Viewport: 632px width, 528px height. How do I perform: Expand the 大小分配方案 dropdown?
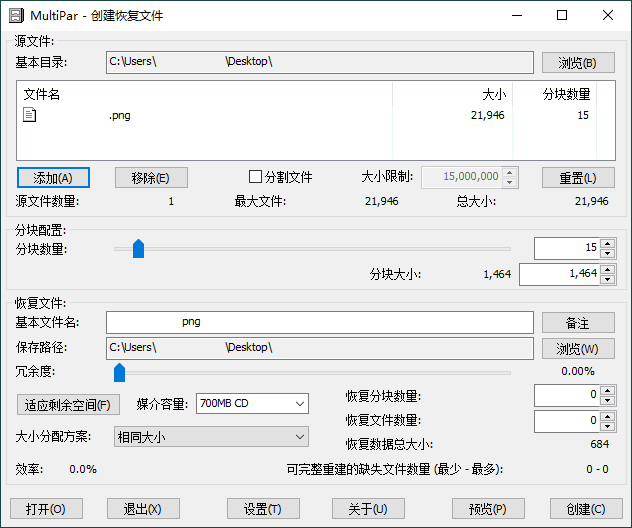tap(210, 437)
